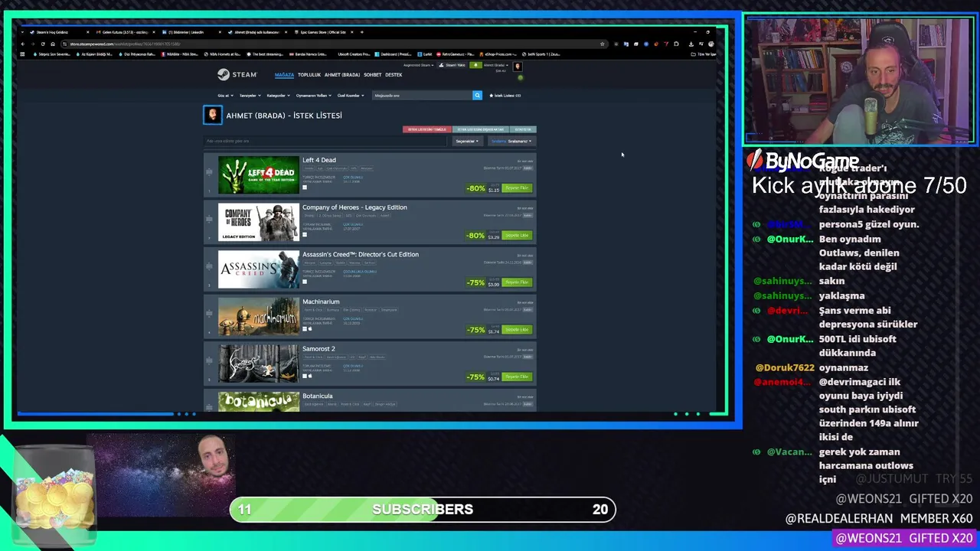Open the AHMET (BRADA) profile menu
This screenshot has width=980, height=551.
point(342,75)
